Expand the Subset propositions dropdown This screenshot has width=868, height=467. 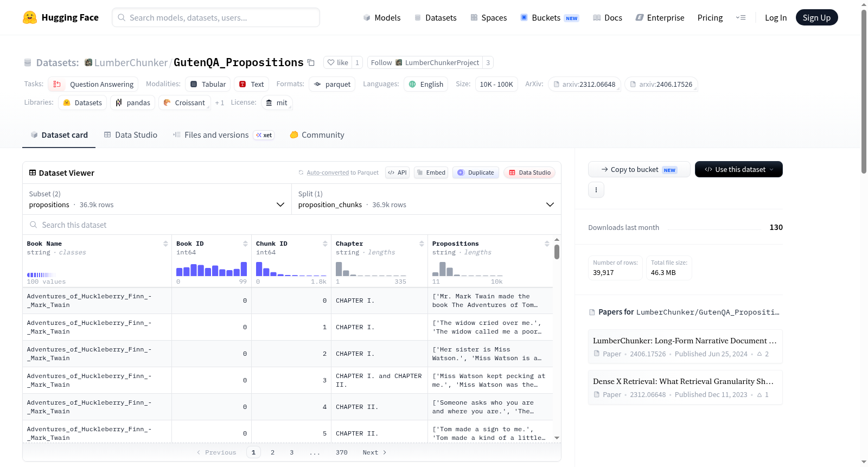click(157, 199)
